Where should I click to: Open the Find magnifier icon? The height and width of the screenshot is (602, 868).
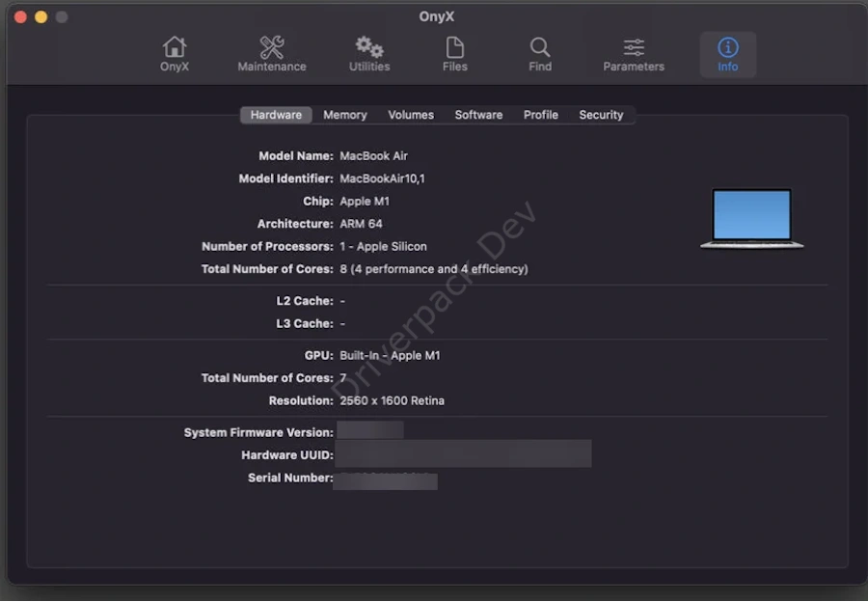[540, 54]
